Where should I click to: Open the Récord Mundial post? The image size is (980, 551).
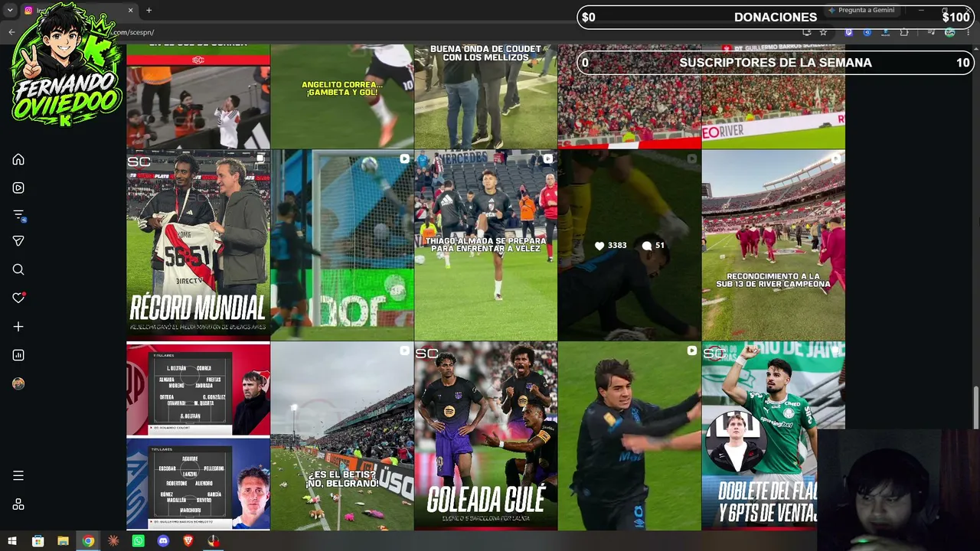point(198,245)
